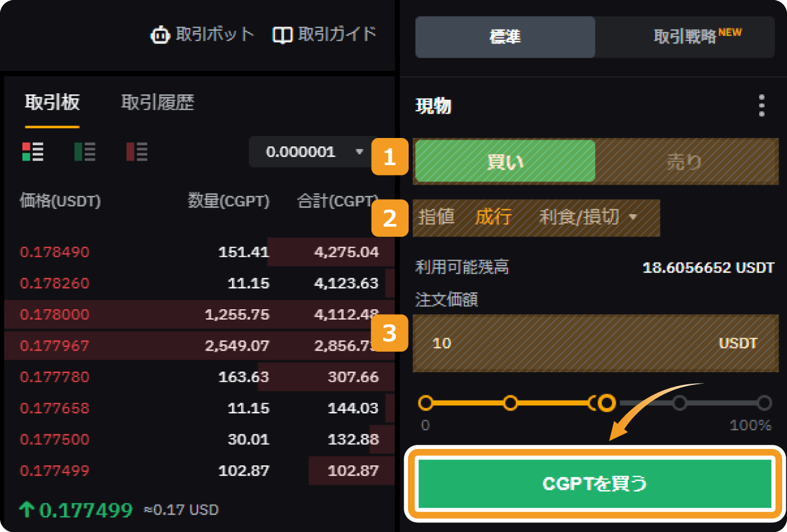
Task: Click the green up-arrow beside the last price
Action: (27, 510)
